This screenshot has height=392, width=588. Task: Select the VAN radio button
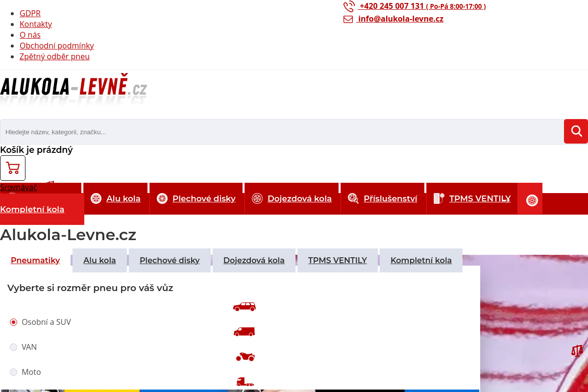(13, 347)
